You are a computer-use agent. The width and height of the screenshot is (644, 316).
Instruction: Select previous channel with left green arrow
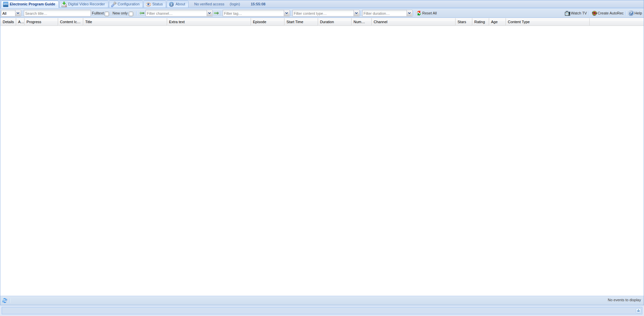click(142, 13)
